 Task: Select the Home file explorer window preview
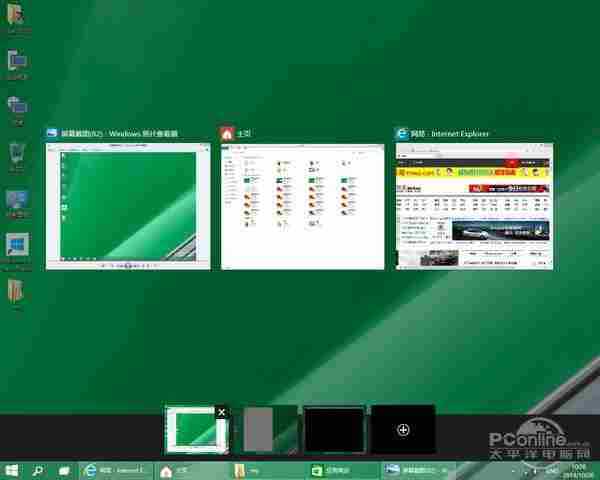[302, 206]
